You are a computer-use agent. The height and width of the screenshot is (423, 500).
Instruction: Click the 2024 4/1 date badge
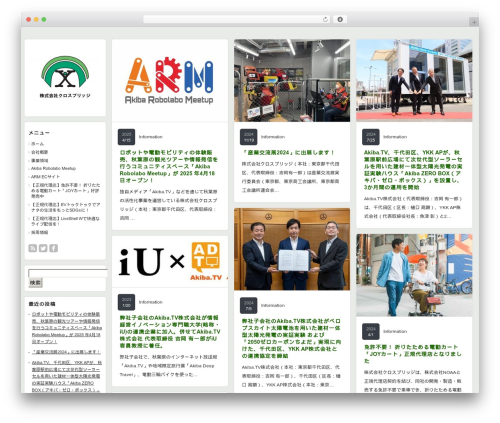point(371,331)
